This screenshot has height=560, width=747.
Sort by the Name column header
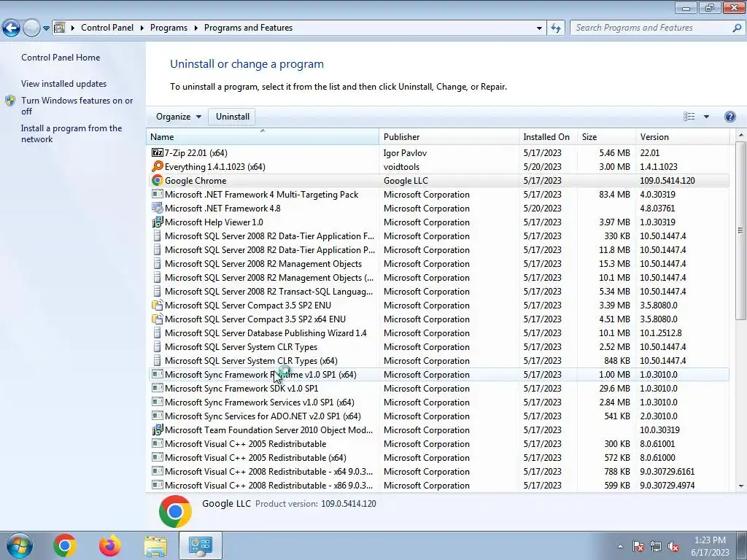[263, 136]
